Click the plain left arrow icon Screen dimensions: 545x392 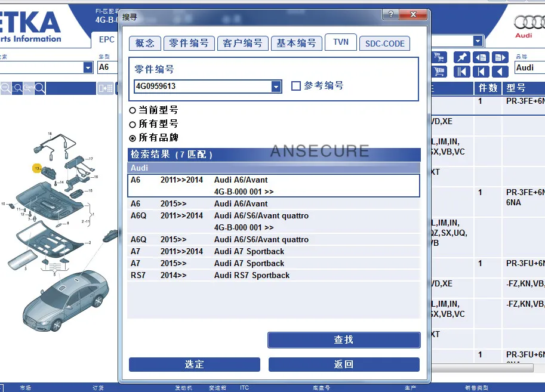500,72
